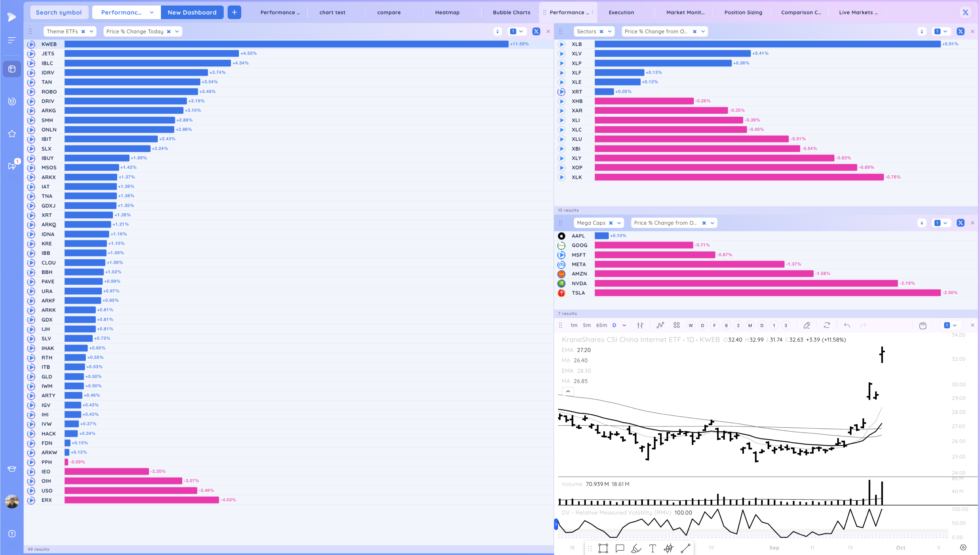Open the Bubble Charts tab

511,12
